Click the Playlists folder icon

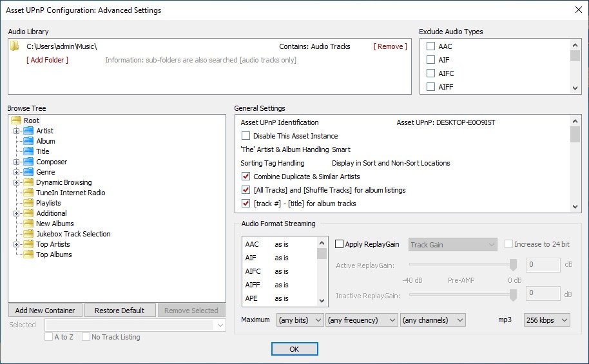coord(28,203)
